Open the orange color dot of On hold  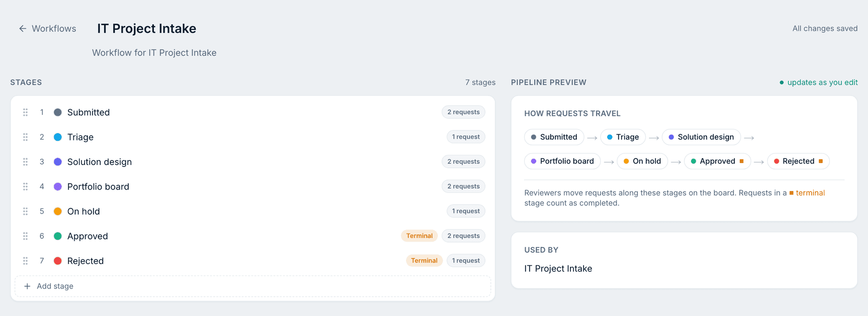click(58, 211)
